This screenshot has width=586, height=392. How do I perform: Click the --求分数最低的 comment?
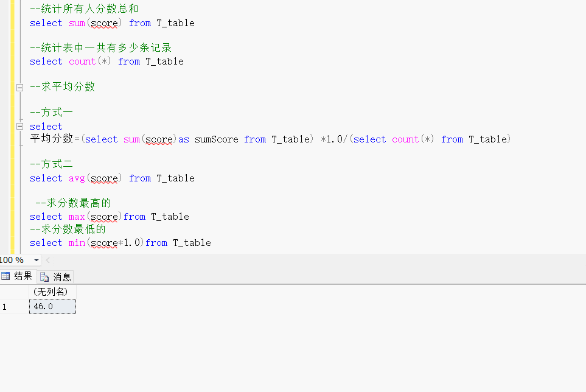pyautogui.click(x=68, y=229)
